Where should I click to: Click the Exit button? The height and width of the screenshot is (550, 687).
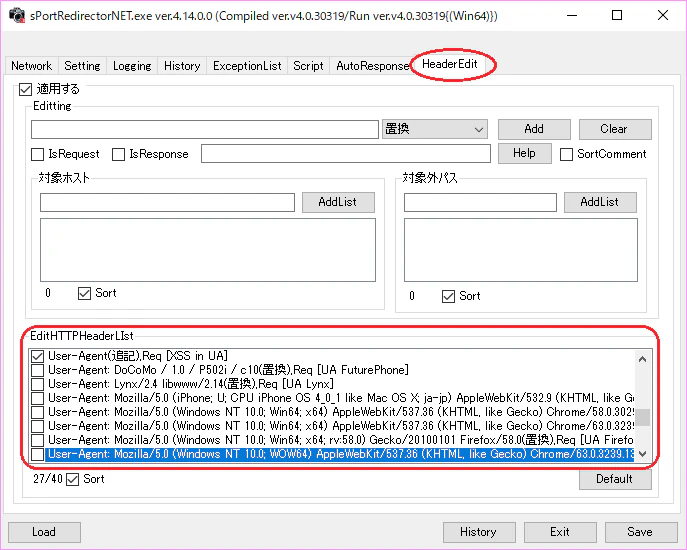pos(560,532)
